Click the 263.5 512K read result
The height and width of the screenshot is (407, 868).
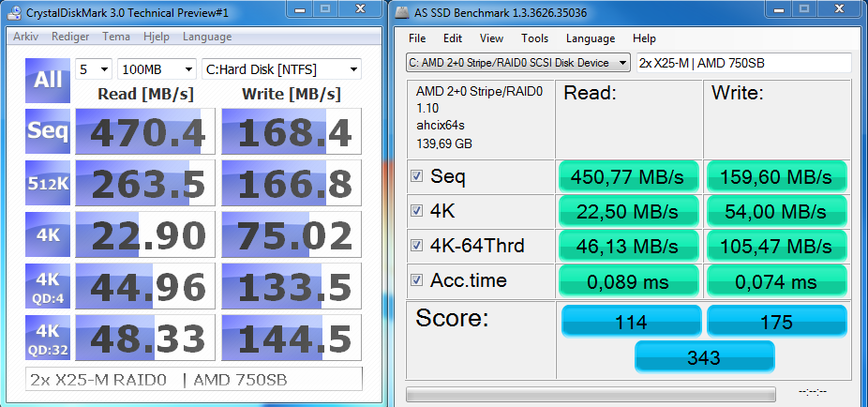pyautogui.click(x=145, y=183)
